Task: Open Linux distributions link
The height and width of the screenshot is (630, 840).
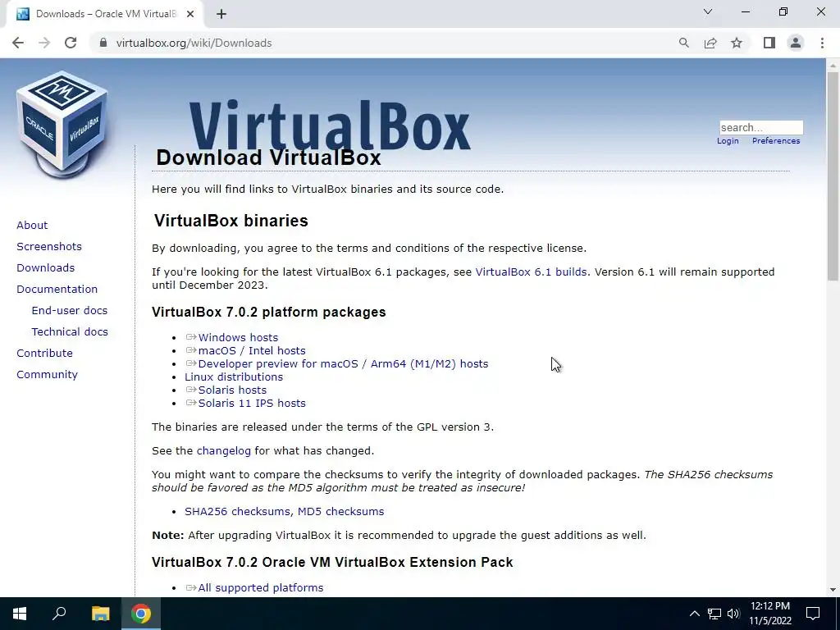Action: 234,377
